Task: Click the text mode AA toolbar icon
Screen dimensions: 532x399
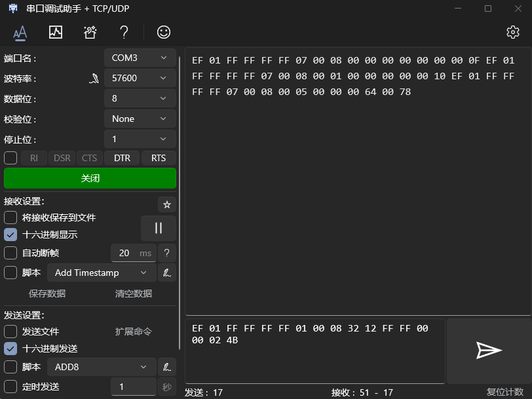Action: (x=20, y=33)
